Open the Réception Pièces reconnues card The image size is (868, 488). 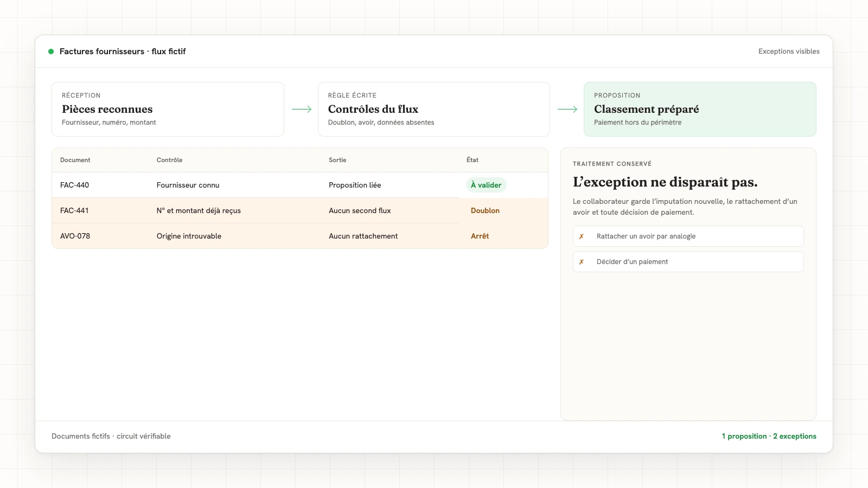(x=168, y=109)
